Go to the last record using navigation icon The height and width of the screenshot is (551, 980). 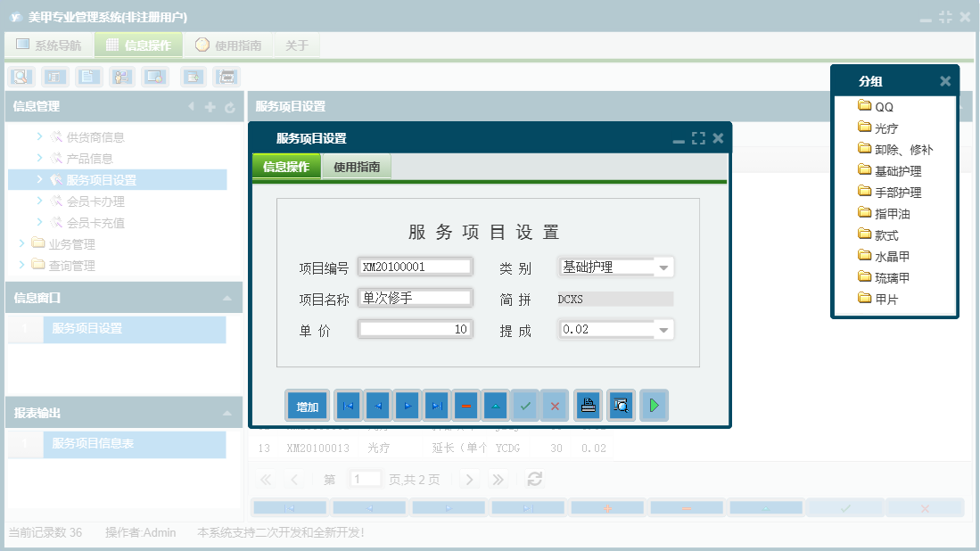[438, 405]
